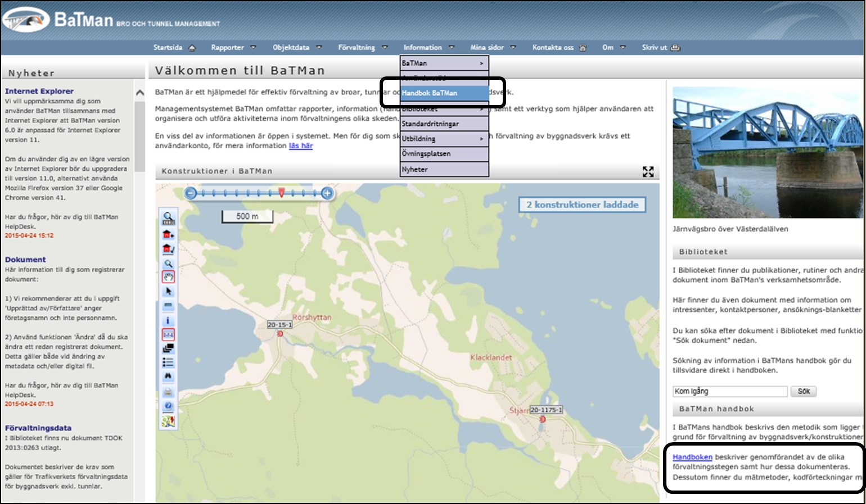This screenshot has width=866, height=504.
Task: Open Kontakta oss
Action: click(553, 48)
